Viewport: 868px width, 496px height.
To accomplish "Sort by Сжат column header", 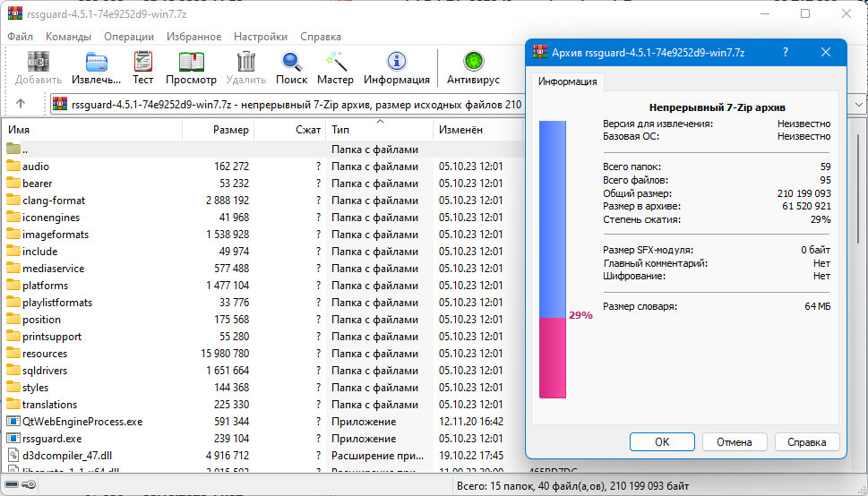I will tap(289, 130).
